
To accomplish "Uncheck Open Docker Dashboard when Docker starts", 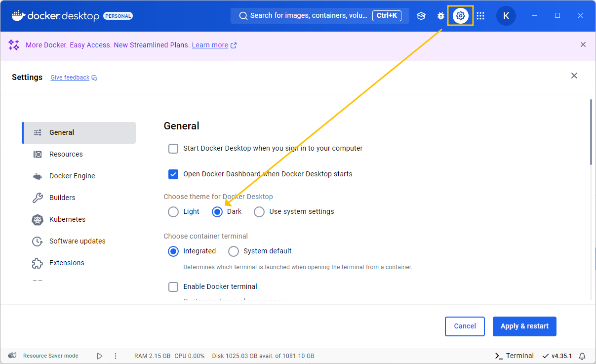I will (x=173, y=174).
